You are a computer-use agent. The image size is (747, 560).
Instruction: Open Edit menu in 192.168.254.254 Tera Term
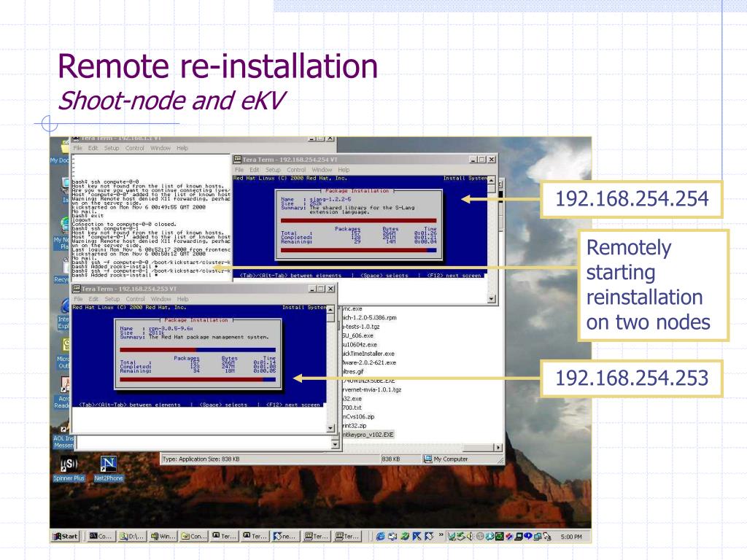click(x=255, y=169)
